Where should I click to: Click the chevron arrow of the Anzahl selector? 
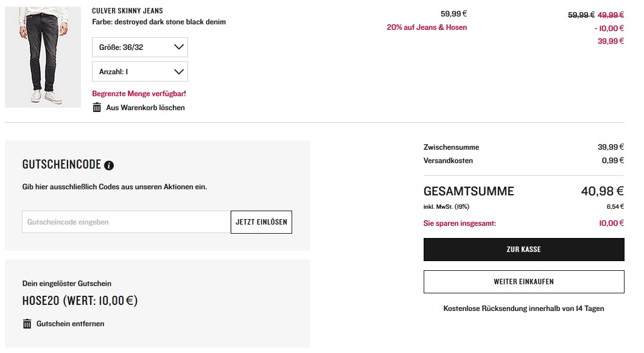[x=178, y=72]
